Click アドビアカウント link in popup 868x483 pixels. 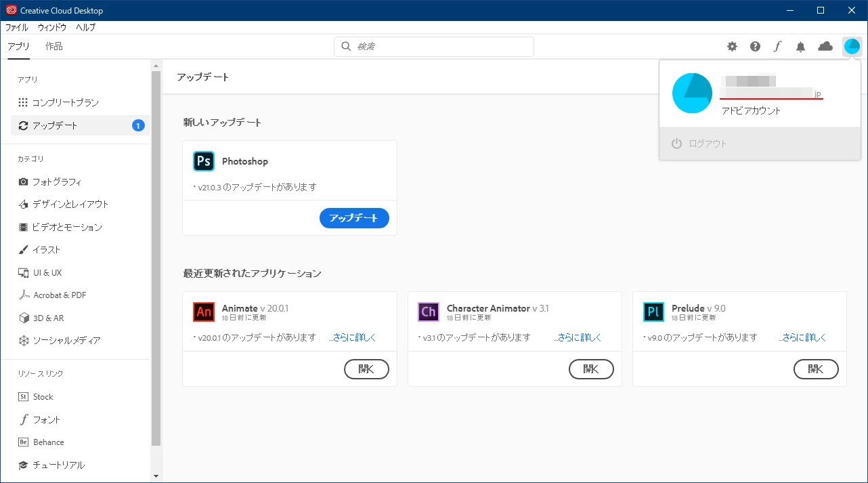pyautogui.click(x=751, y=110)
